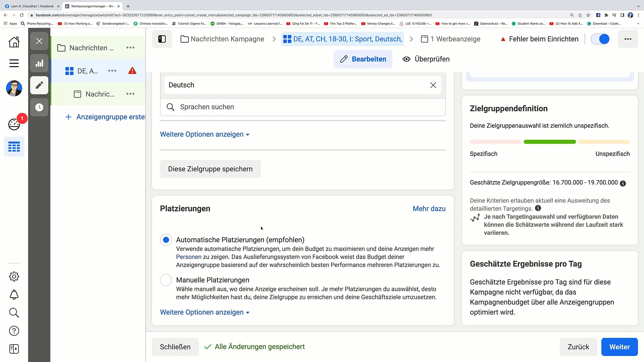Click the profile avatar in left rail
This screenshot has height=362, width=644.
pos(14,88)
